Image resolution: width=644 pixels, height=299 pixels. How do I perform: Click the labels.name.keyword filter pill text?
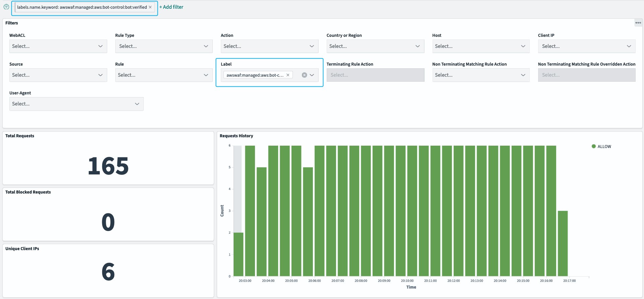(x=82, y=7)
